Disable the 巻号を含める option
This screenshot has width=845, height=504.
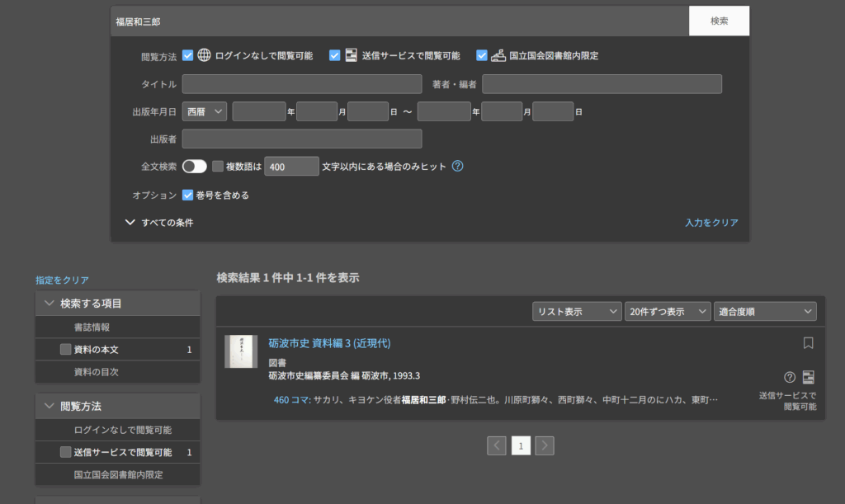tap(188, 195)
